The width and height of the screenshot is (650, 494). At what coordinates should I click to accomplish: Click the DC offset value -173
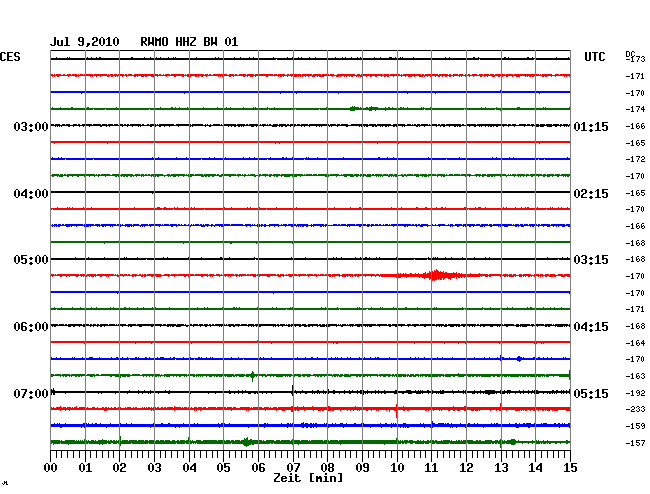[636, 59]
